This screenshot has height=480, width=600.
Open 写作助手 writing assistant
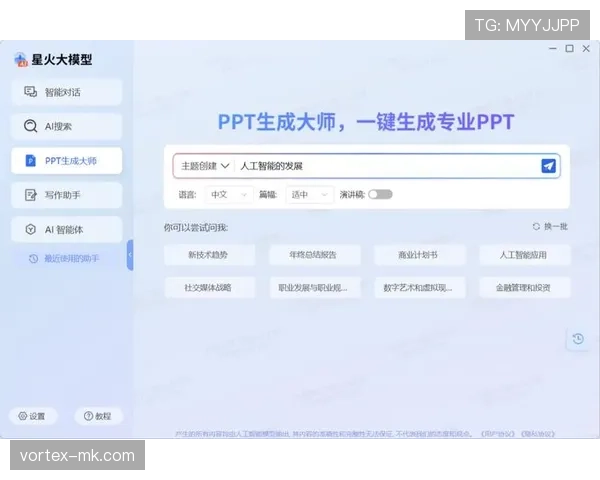pyautogui.click(x=67, y=195)
